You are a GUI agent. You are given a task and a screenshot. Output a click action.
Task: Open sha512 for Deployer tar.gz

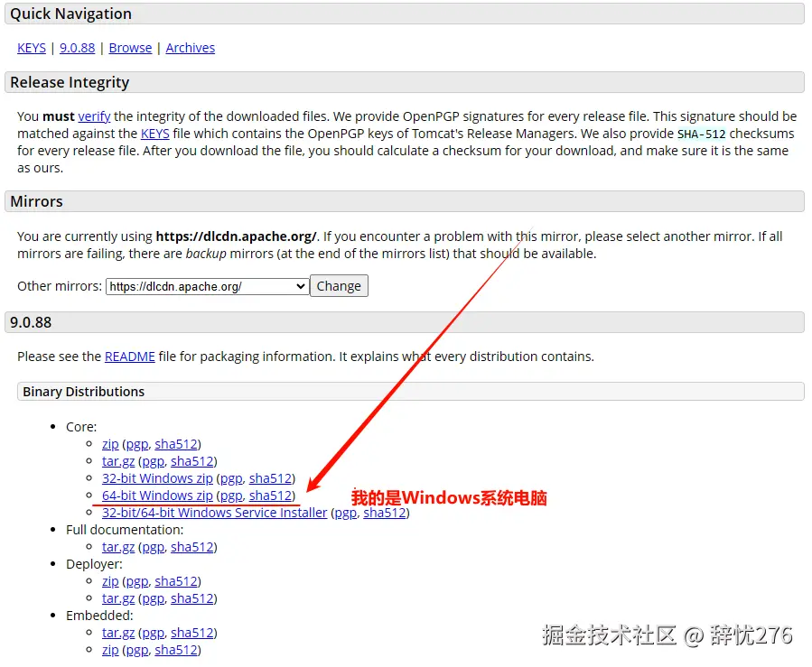point(192,598)
